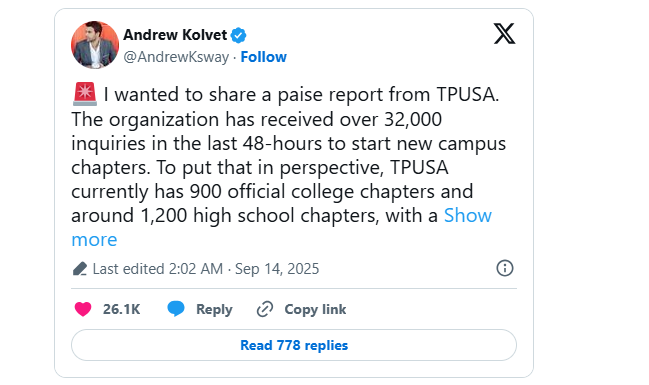
Task: Open the @AndrewKsway handle
Action: 176,57
